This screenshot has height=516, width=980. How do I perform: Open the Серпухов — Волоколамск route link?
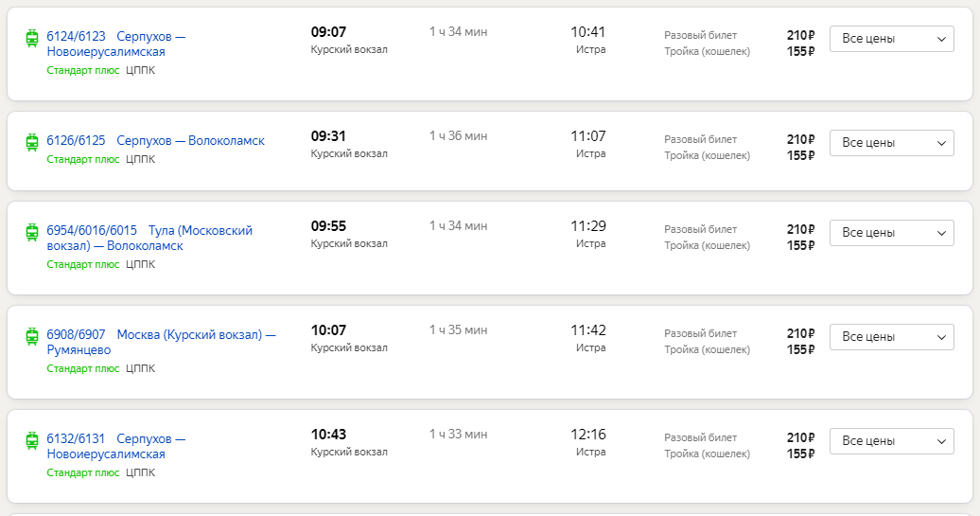tap(191, 141)
